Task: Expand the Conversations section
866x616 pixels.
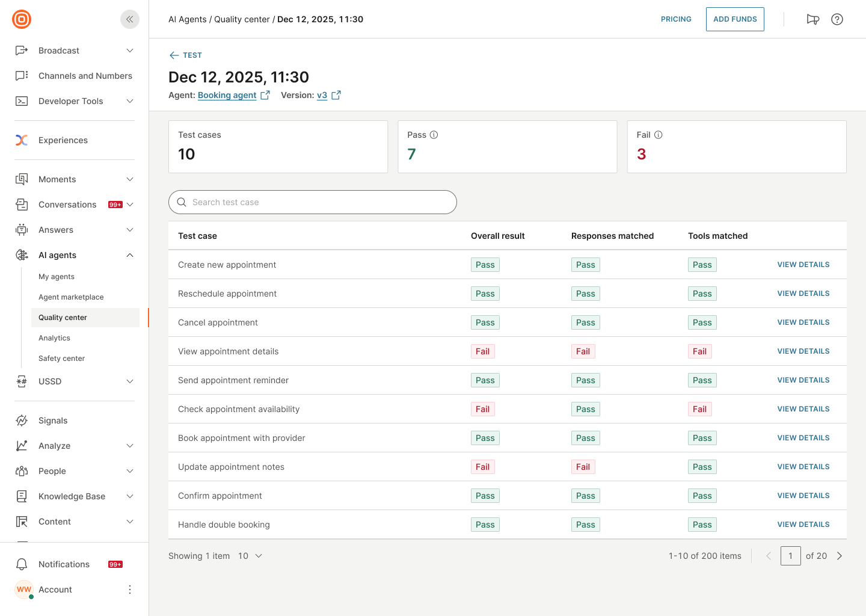Action: click(x=130, y=205)
